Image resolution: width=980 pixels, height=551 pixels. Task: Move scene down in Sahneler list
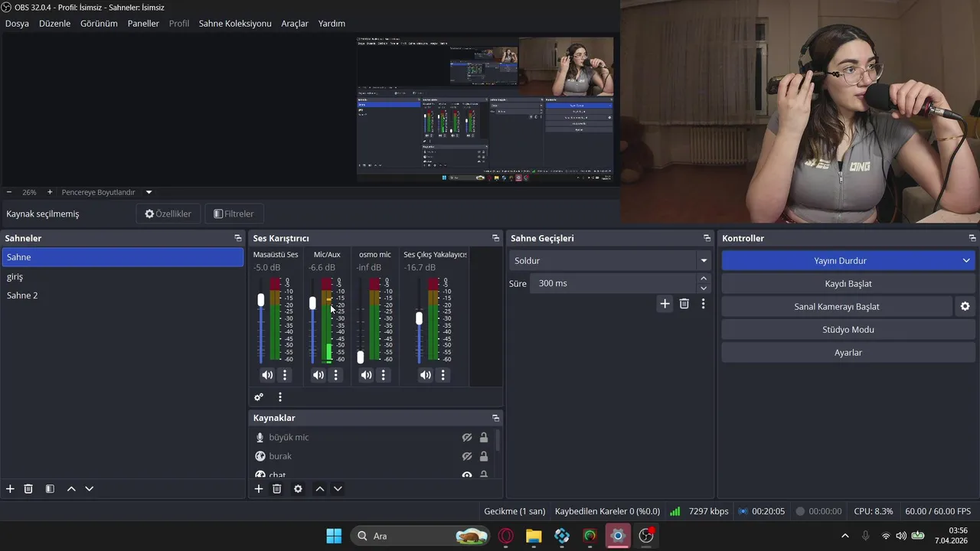click(89, 489)
